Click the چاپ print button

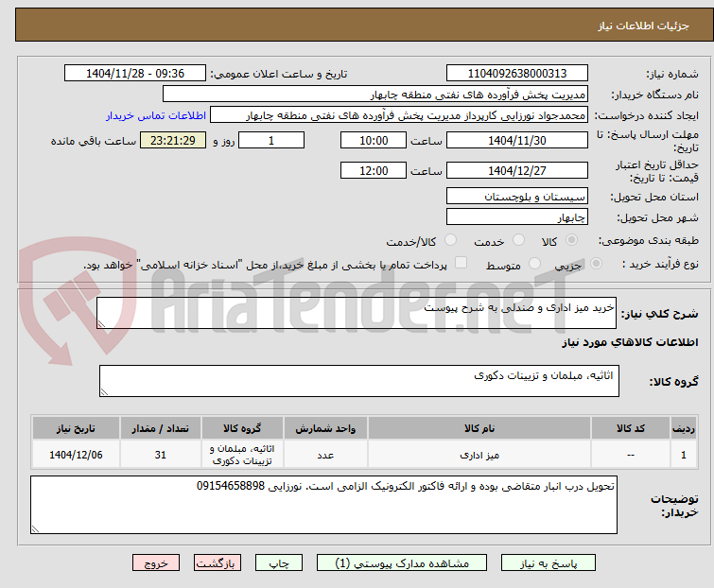click(279, 563)
